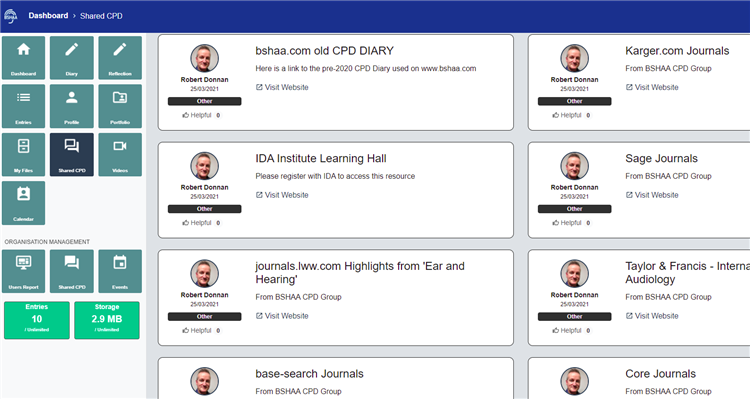Visit Website for IDA Institute Learning Hall
750x399 pixels.
(x=282, y=195)
